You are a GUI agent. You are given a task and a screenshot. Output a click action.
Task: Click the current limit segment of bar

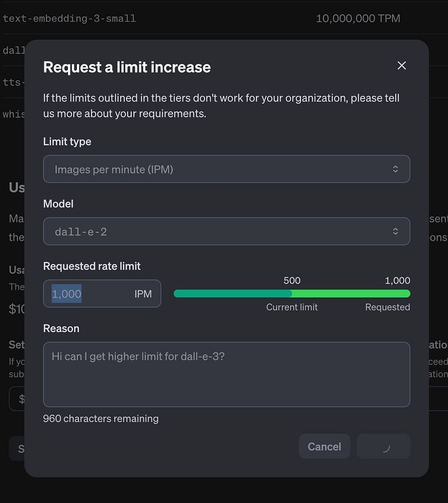[232, 294]
